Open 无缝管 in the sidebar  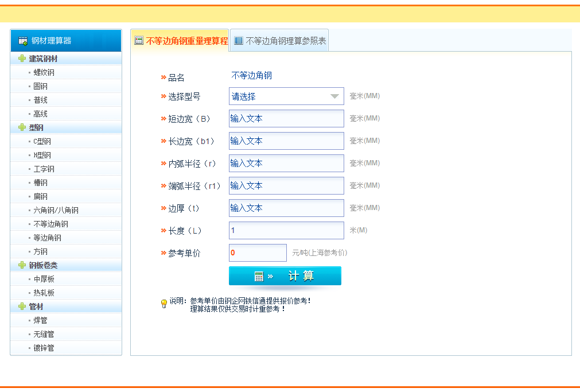44,334
